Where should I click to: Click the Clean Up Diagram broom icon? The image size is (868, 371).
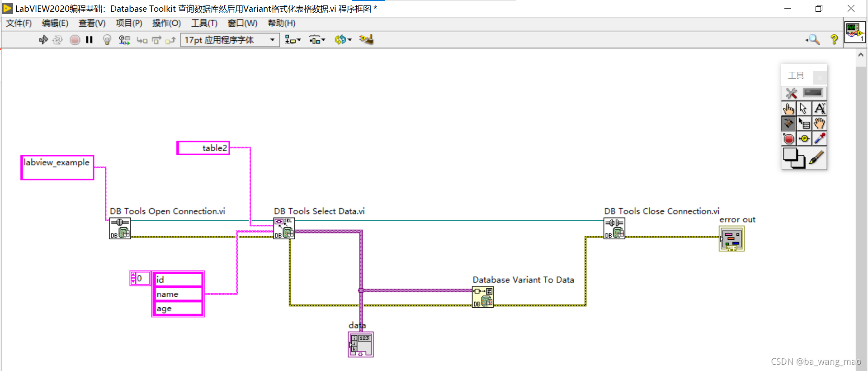click(366, 40)
